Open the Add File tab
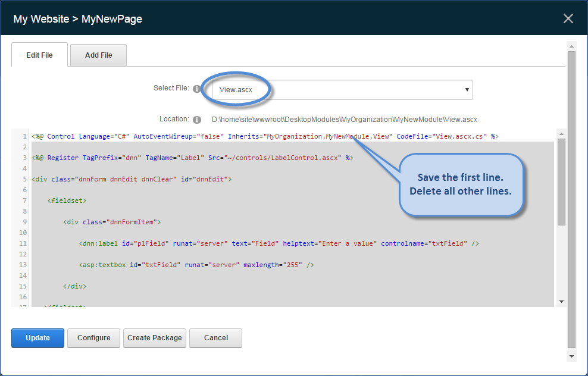The height and width of the screenshot is (376, 588). (x=98, y=55)
